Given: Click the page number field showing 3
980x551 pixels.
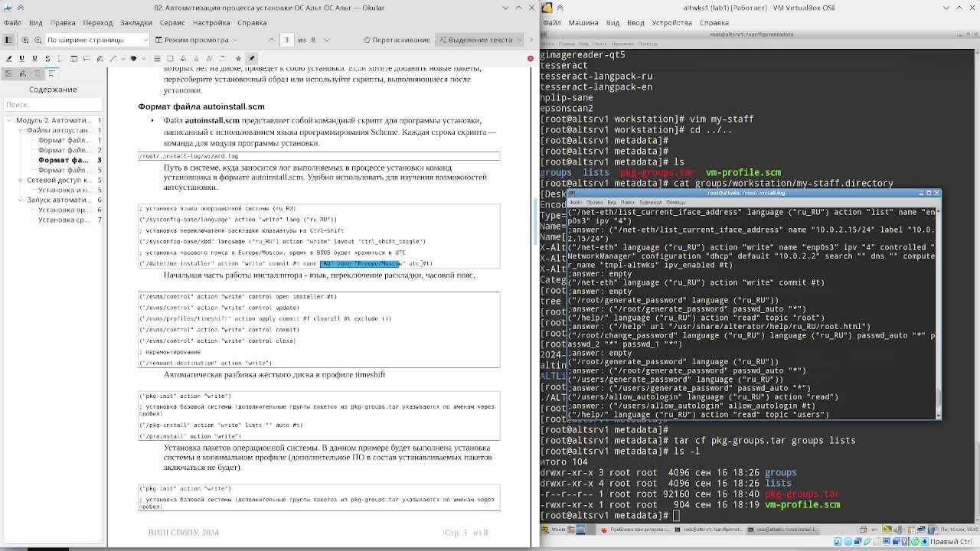Looking at the screenshot, I should click(287, 40).
